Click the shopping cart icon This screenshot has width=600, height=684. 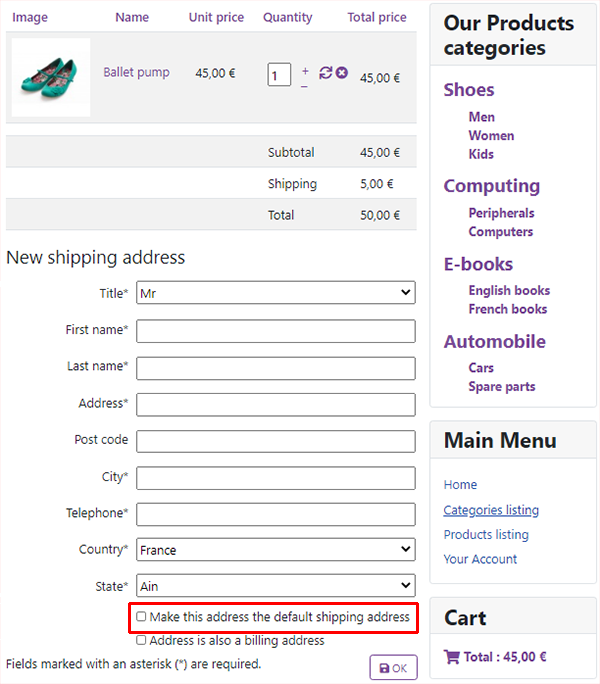(x=452, y=657)
